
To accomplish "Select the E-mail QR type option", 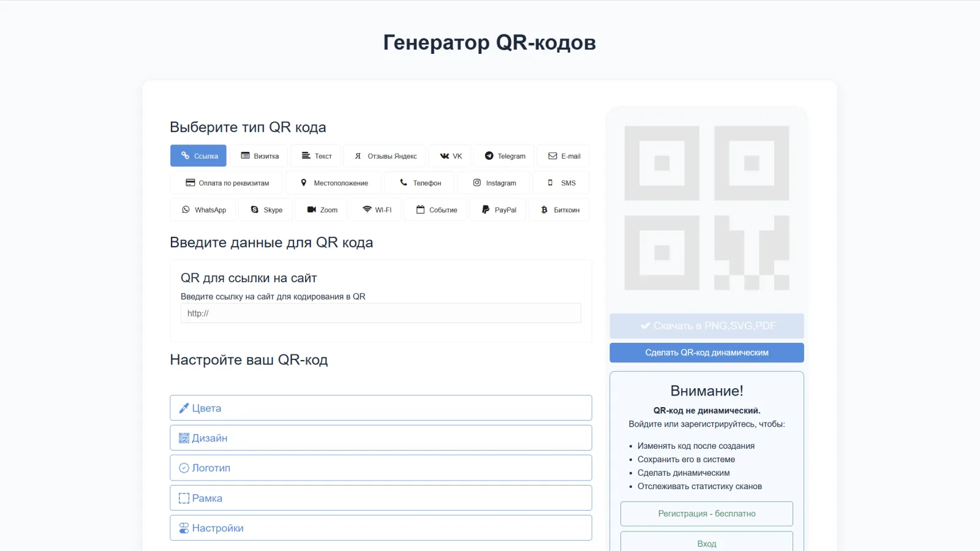I will point(563,156).
